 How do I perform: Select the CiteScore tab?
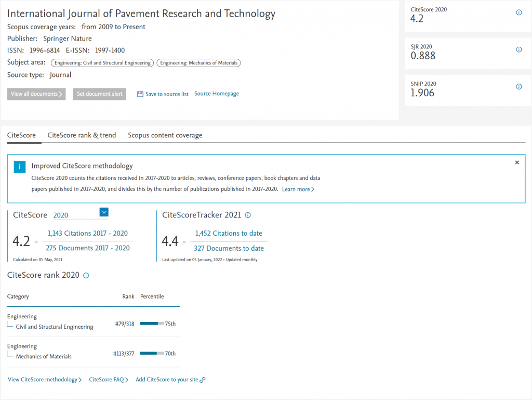click(21, 135)
